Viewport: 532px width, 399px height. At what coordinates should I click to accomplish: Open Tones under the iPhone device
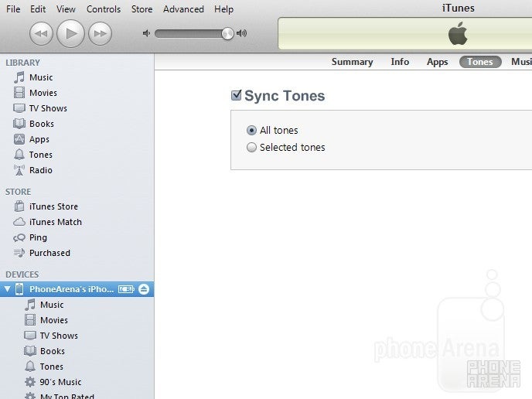click(44, 367)
